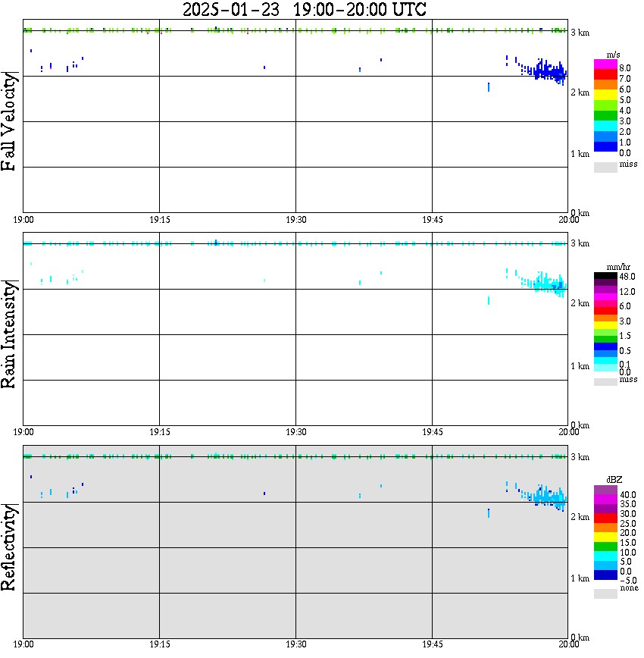The height and width of the screenshot is (658, 644).
Task: Select the orange swatch in the m/s legend
Action: tap(605, 85)
